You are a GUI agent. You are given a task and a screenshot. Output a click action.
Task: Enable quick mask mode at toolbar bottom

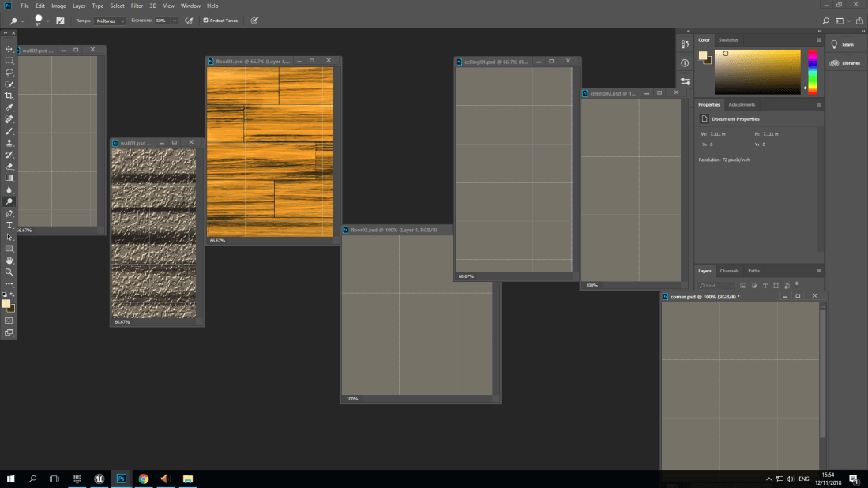9,321
